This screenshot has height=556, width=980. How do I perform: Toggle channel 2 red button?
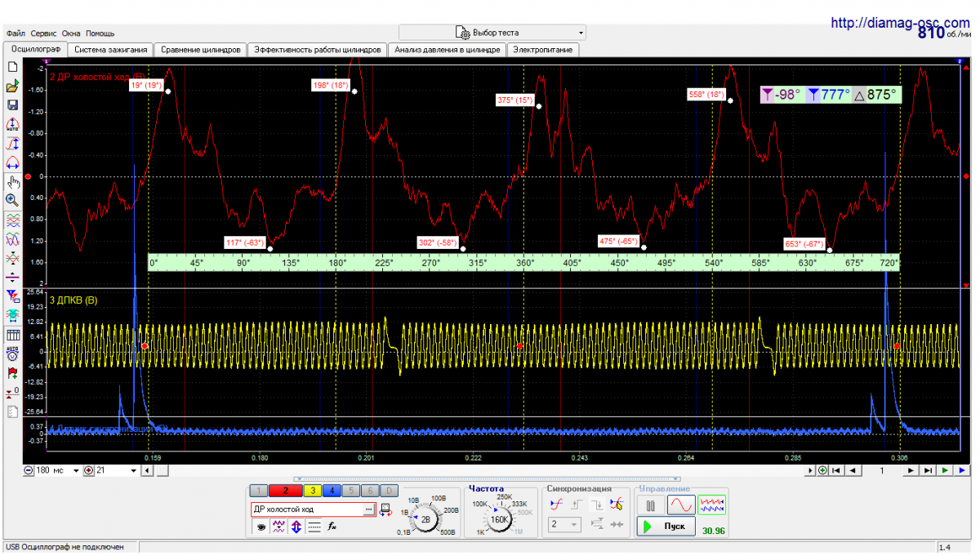[286, 491]
